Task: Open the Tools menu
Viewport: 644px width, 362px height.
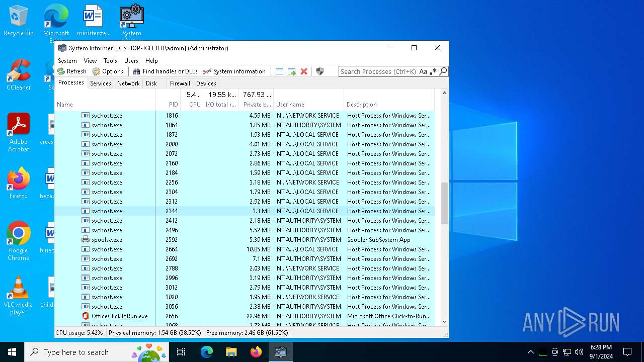Action: pyautogui.click(x=110, y=60)
